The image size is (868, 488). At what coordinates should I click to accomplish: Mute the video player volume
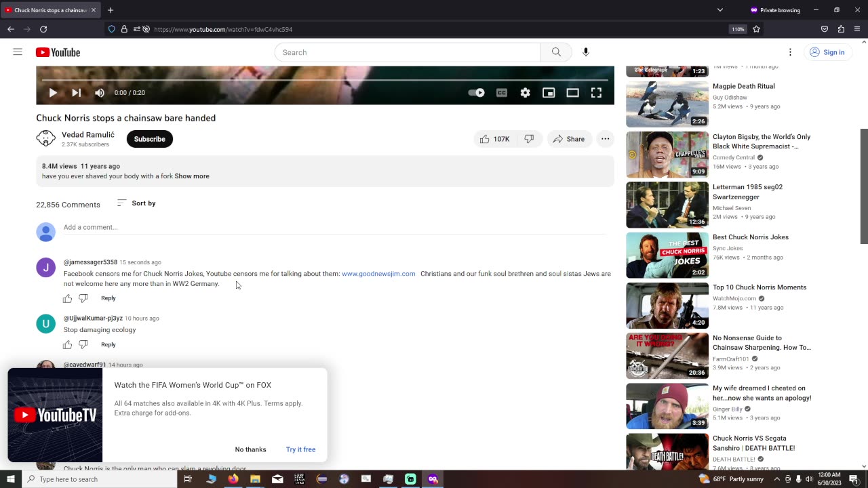[x=100, y=93]
